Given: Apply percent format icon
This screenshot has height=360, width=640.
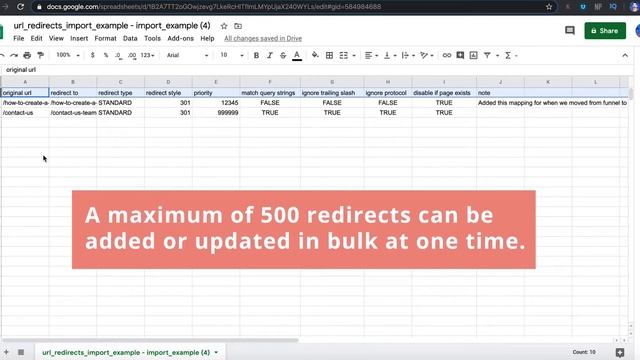Looking at the screenshot, I should click(106, 55).
